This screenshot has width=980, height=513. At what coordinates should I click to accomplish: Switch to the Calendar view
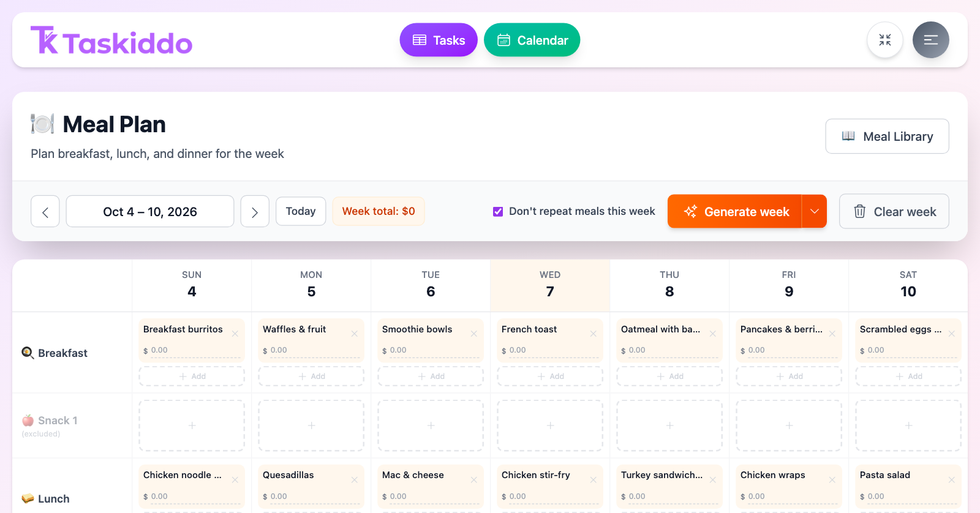[532, 40]
